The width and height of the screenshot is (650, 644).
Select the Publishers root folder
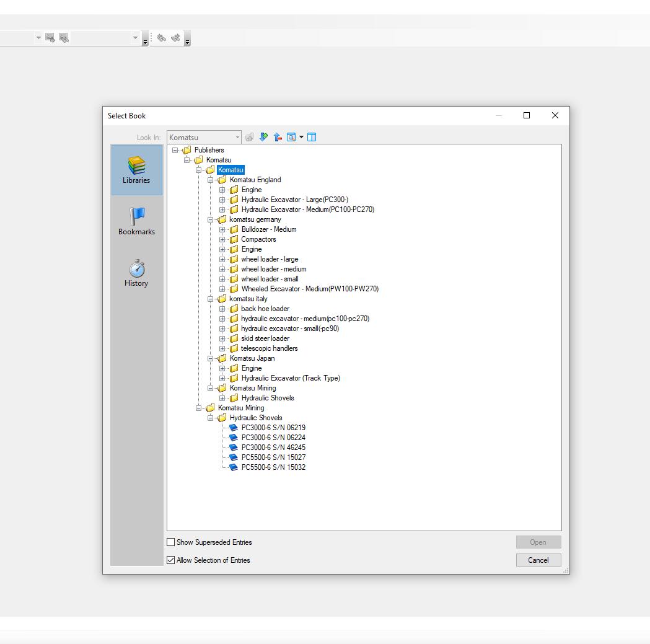click(209, 150)
